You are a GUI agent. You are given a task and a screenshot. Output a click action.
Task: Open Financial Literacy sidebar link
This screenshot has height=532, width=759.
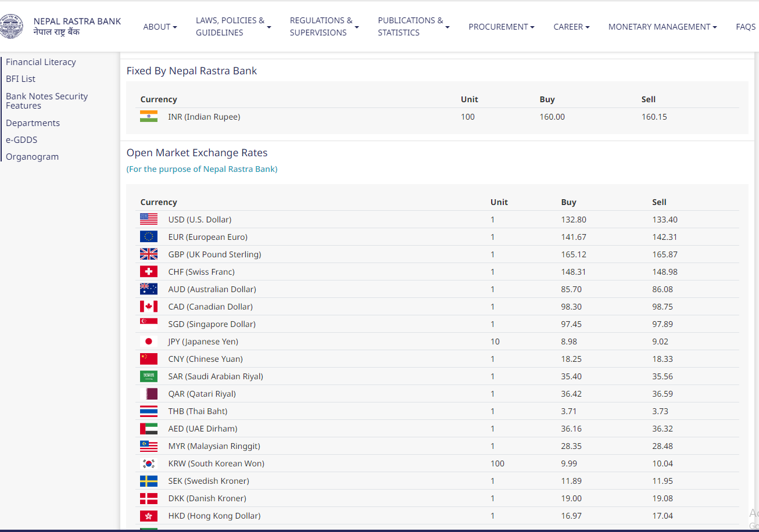point(41,62)
